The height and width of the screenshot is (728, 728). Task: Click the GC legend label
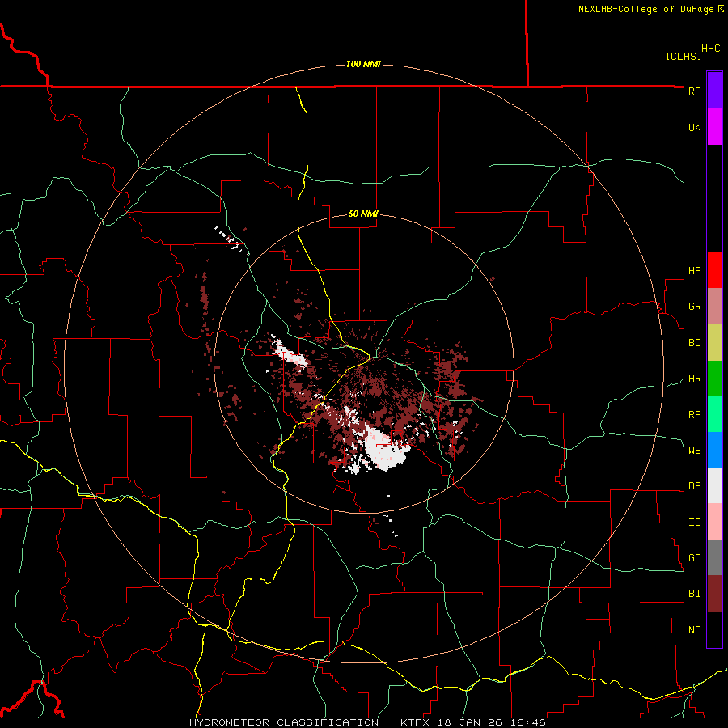[x=695, y=558]
